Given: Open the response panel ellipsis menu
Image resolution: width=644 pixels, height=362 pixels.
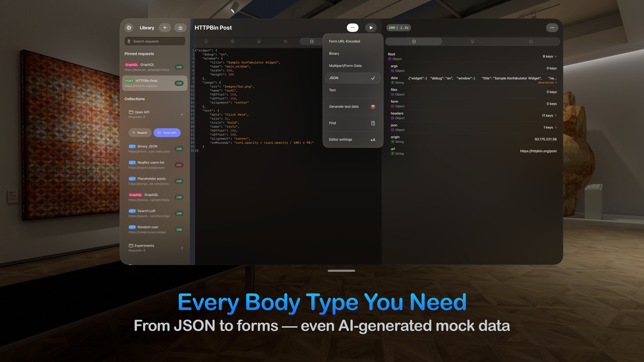Looking at the screenshot, I should (552, 28).
